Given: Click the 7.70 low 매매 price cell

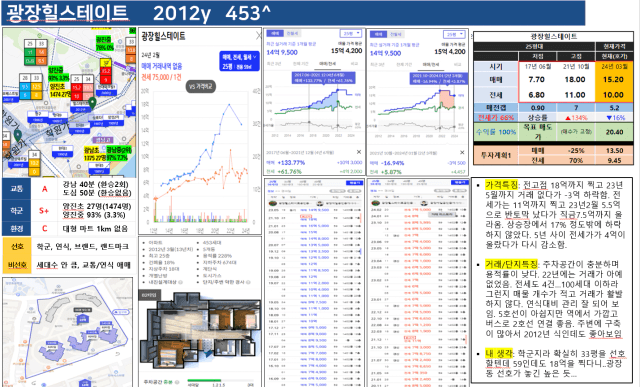Looking at the screenshot, I should (537, 80).
